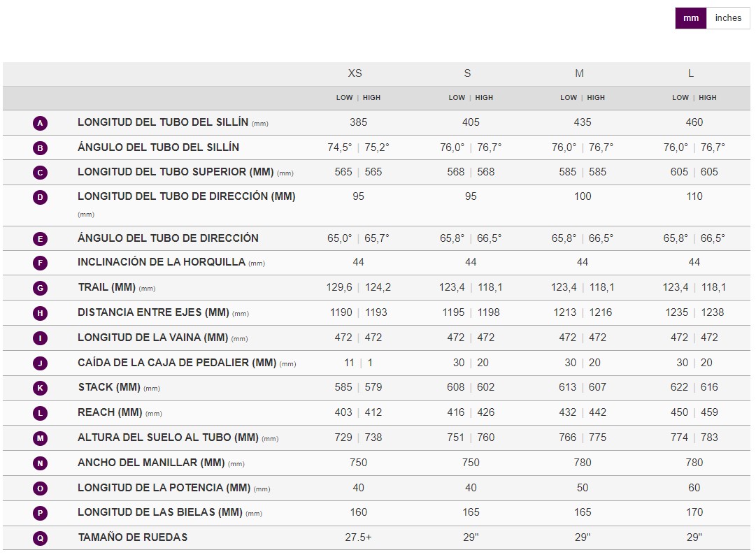Select the XS size column header

tap(355, 73)
